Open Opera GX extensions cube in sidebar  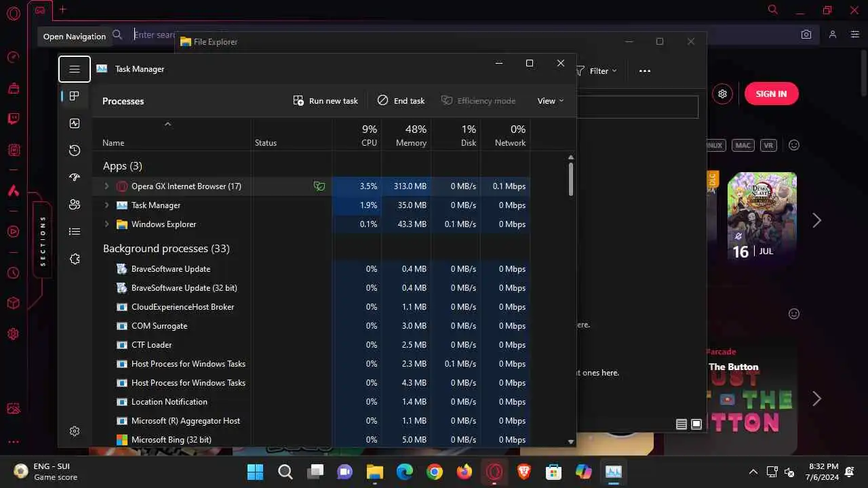[x=13, y=304]
